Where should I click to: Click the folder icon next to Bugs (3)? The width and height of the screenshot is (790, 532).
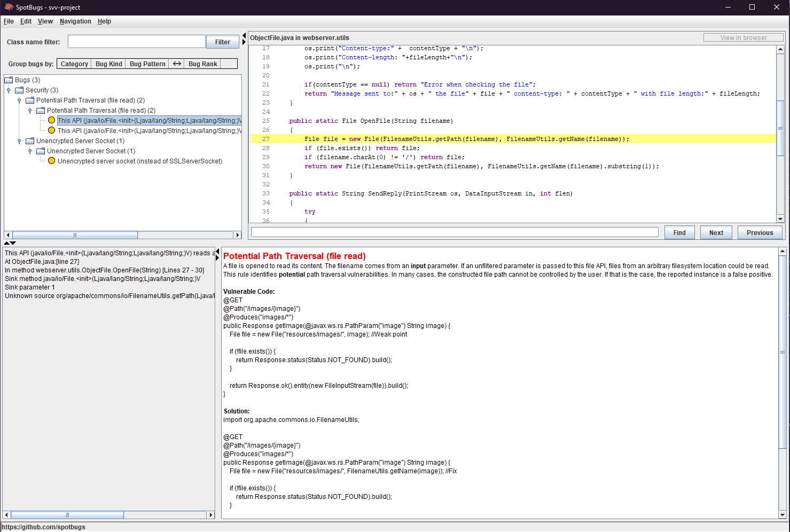[x=9, y=80]
